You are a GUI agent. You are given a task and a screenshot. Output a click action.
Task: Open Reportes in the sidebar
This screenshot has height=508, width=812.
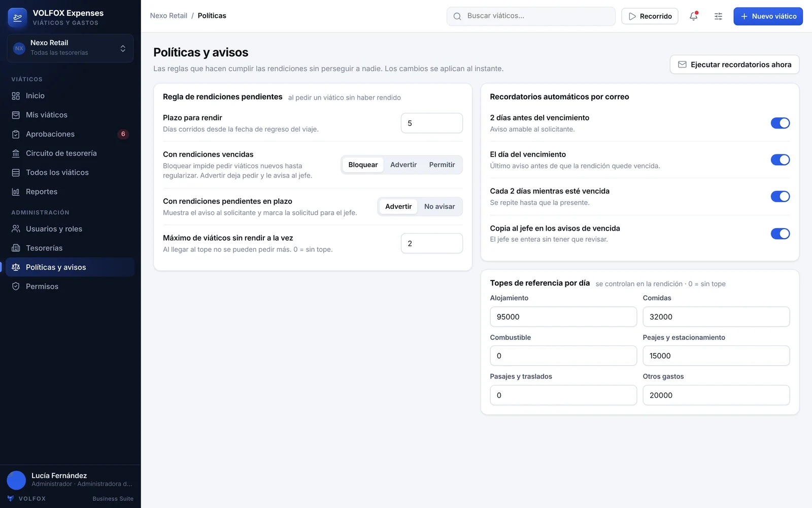pos(71,192)
